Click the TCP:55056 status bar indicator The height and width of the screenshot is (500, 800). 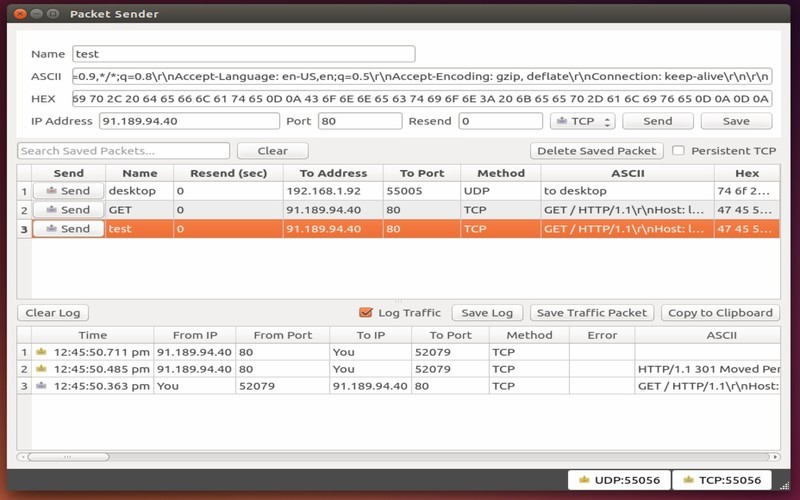[x=722, y=481]
